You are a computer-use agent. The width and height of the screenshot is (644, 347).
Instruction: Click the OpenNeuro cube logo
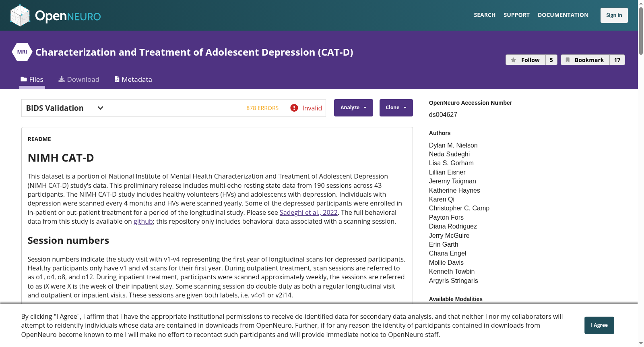[x=20, y=15]
